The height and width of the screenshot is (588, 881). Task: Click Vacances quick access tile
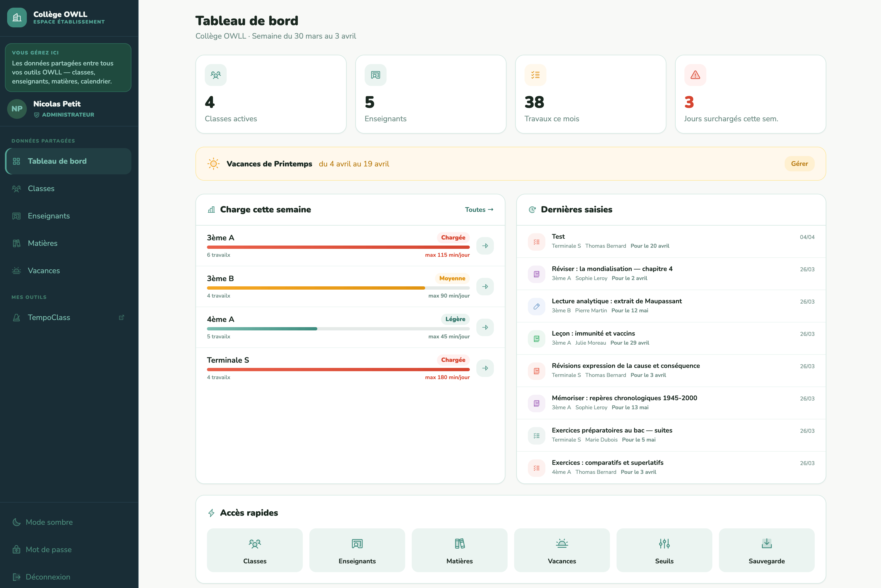[x=562, y=550]
